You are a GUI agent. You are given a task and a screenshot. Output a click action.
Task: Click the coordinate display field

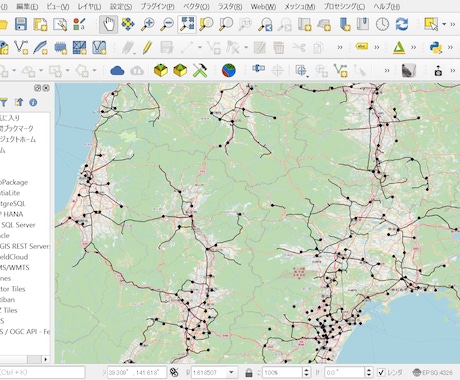pos(137,372)
